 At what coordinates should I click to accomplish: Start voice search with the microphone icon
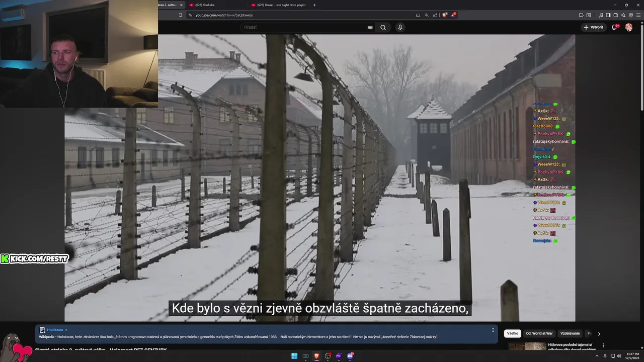400,27
